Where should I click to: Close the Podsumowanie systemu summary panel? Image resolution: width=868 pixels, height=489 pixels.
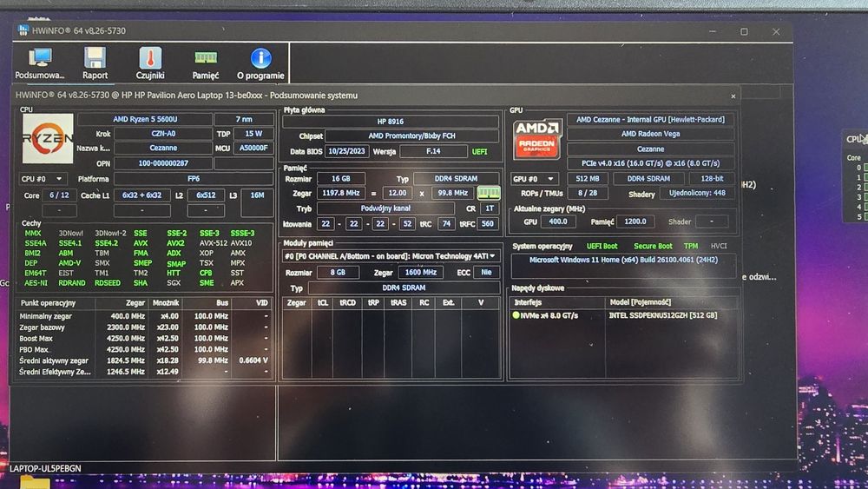733,96
